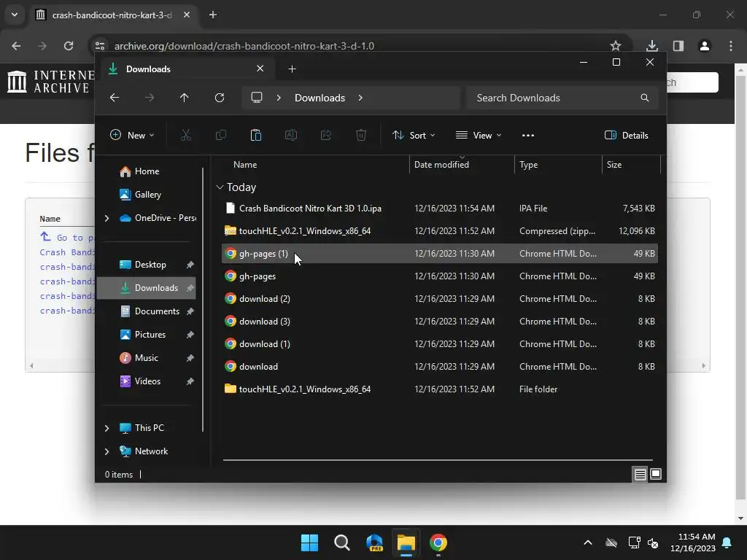
Task: Click Internet Archive logo
Action: pyautogui.click(x=50, y=82)
